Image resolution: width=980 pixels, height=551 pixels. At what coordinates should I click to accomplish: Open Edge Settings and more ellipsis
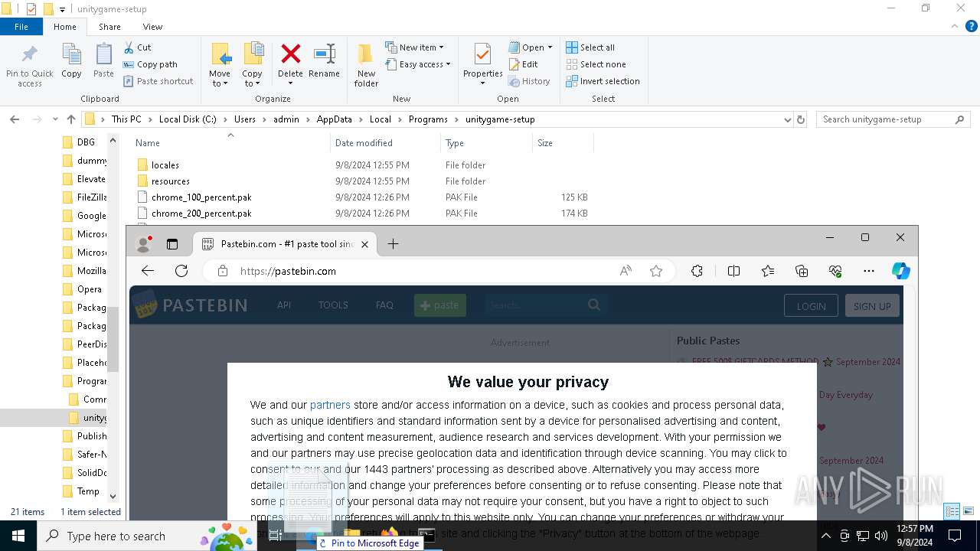[x=869, y=271]
